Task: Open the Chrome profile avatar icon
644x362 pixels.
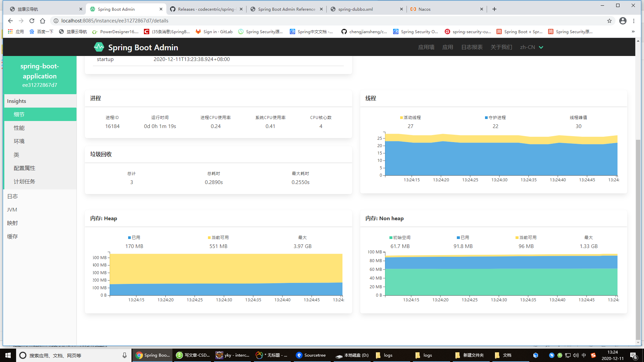Action: (623, 21)
